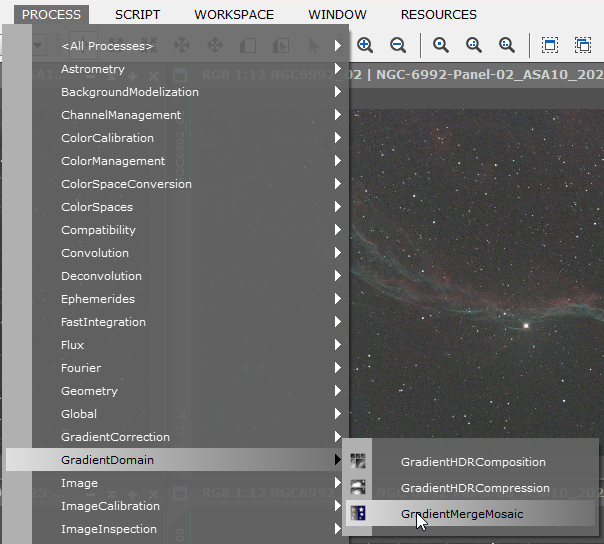Expand the Astrometry submenu arrow
Screen dimensions: 604x544
(x=338, y=69)
